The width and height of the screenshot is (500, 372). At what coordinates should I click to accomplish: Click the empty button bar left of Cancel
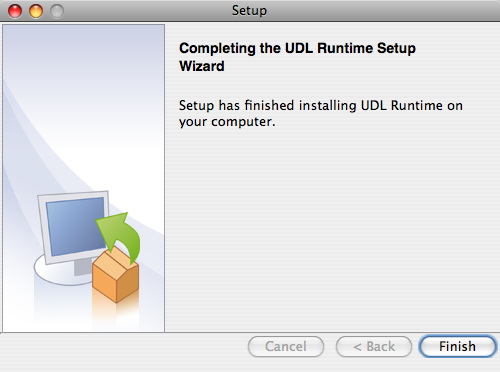(x=123, y=347)
